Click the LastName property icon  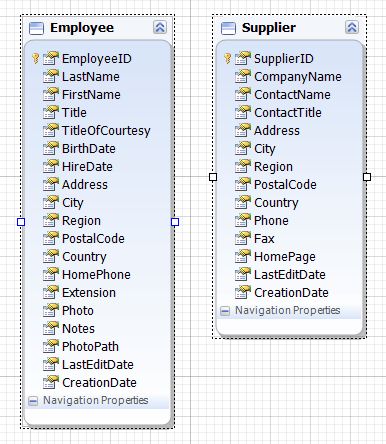[51, 76]
